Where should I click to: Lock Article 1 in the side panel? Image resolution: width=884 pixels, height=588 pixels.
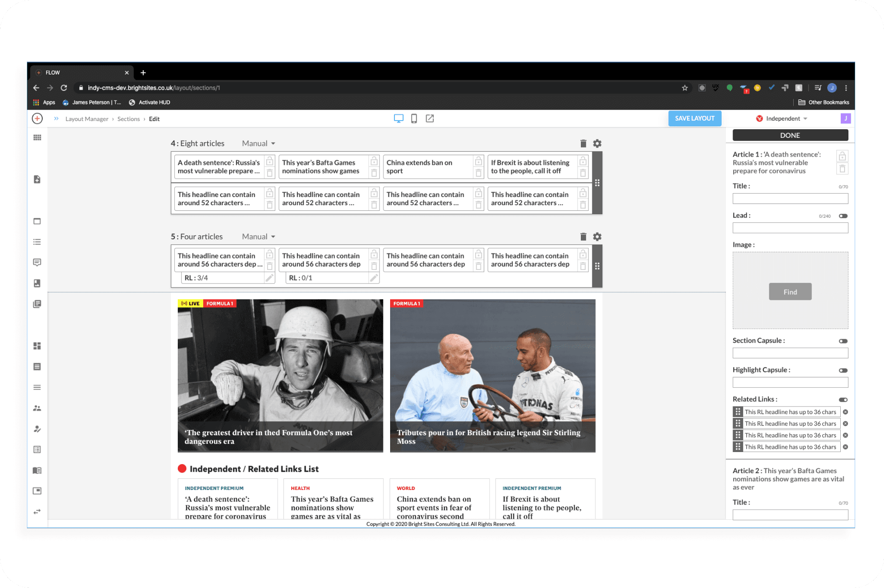click(x=842, y=156)
